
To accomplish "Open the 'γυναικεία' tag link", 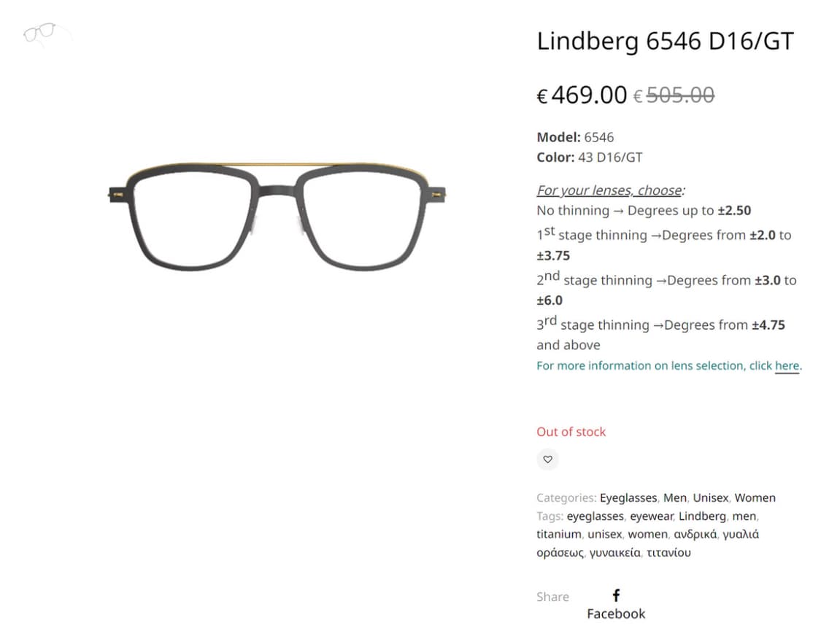I will click(614, 553).
